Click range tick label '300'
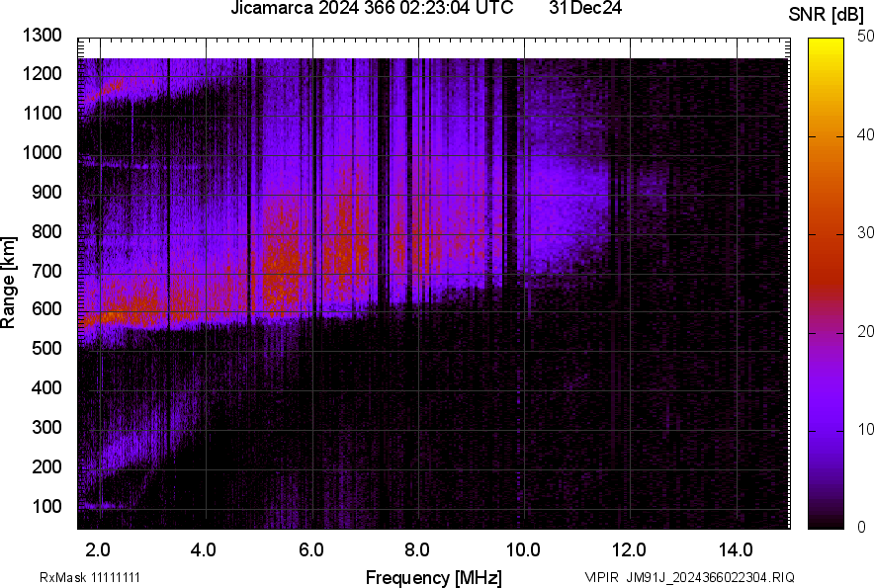 pyautogui.click(x=46, y=427)
